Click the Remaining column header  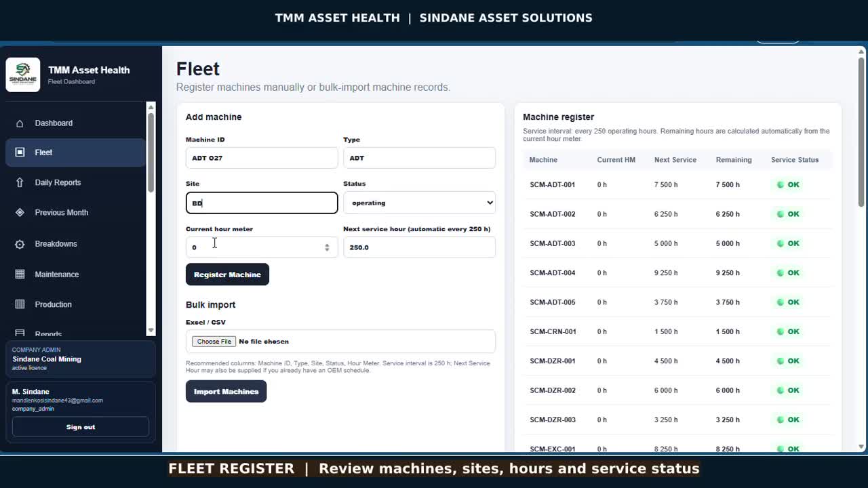click(734, 160)
